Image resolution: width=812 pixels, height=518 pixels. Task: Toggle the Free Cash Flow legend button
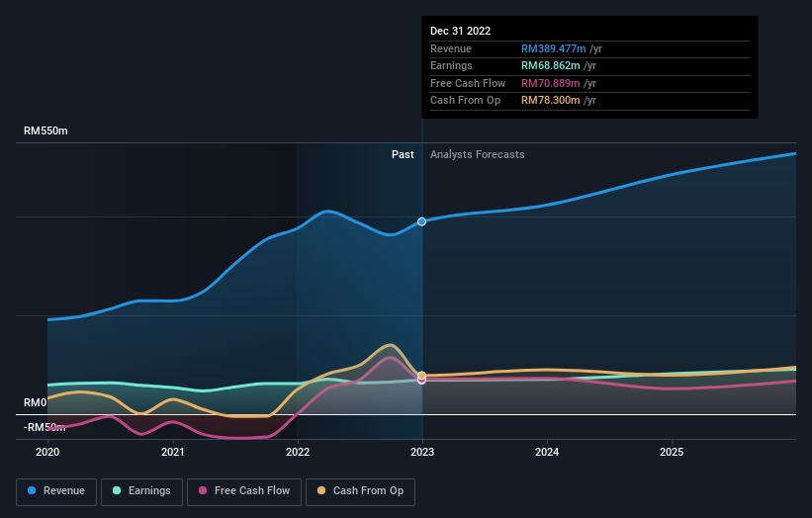pyautogui.click(x=244, y=491)
